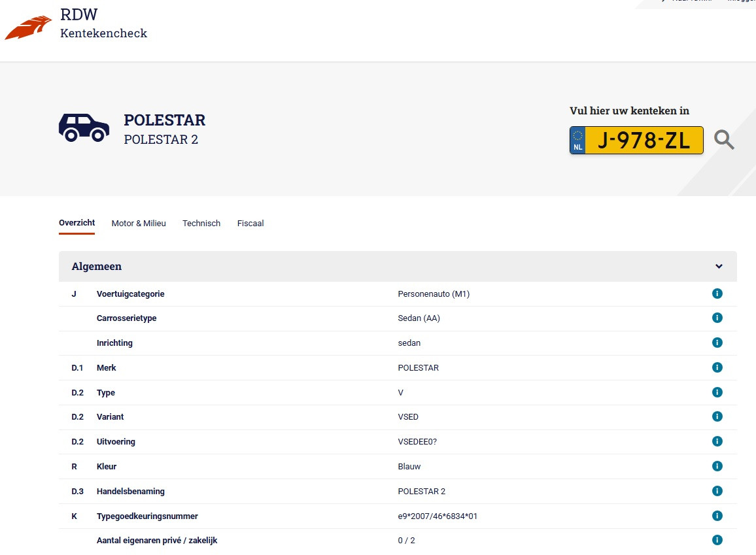Screen dimensions: 756x555
Task: Select the car silhouette icon
Action: [84, 127]
